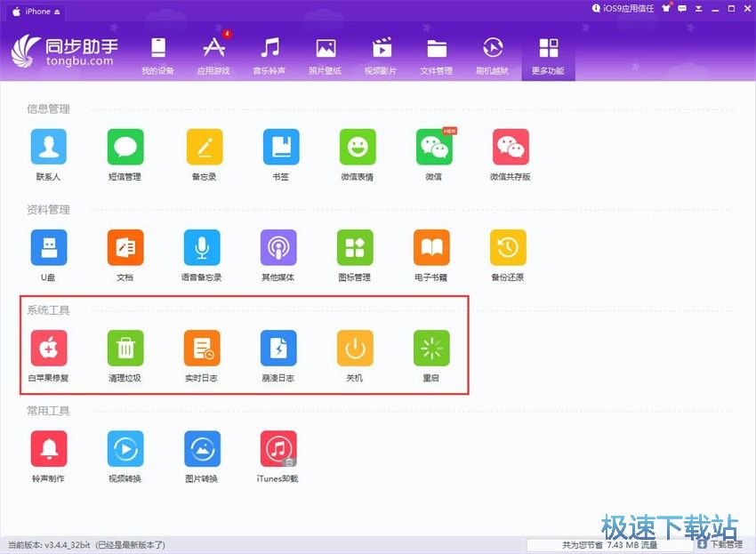Screen dimensions: 756x554
Task: Open 图片转换 image converter
Action: click(x=202, y=448)
